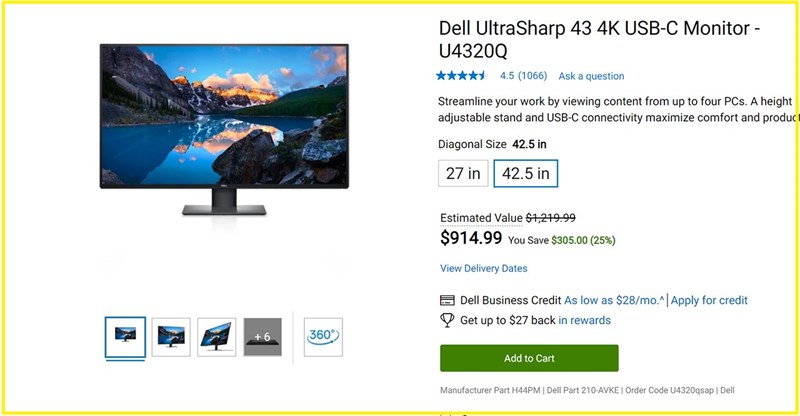Click the in rewards link
Viewport: 800px width, 416px height.
[x=584, y=320]
